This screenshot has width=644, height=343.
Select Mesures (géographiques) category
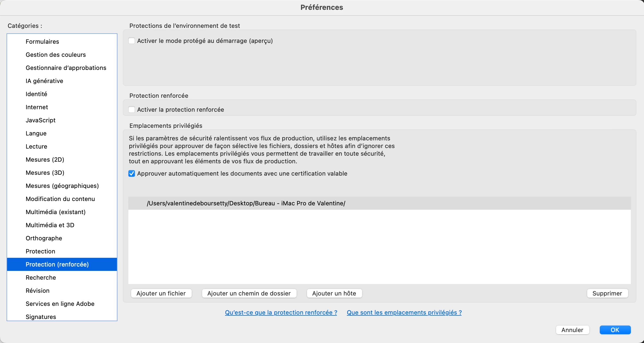pos(62,186)
